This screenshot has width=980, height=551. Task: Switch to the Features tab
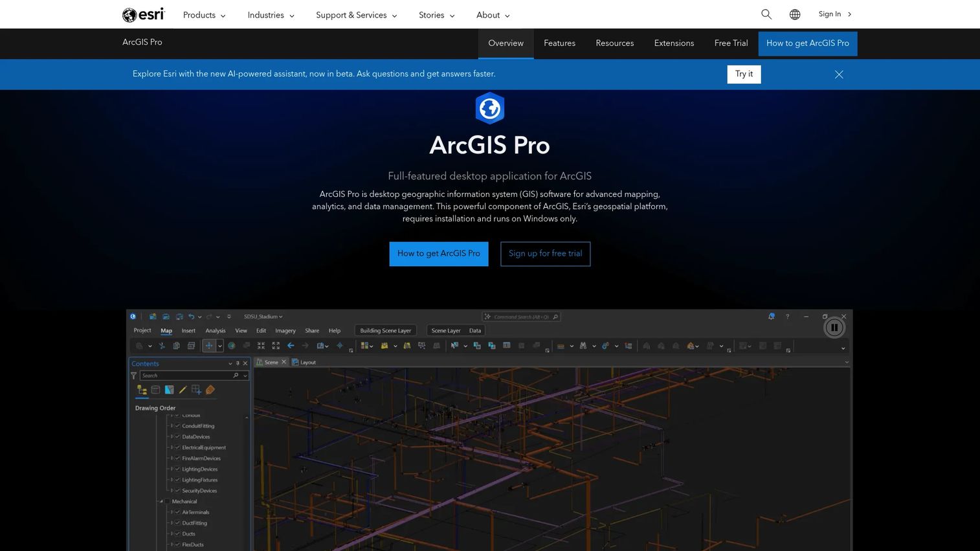[x=559, y=43]
